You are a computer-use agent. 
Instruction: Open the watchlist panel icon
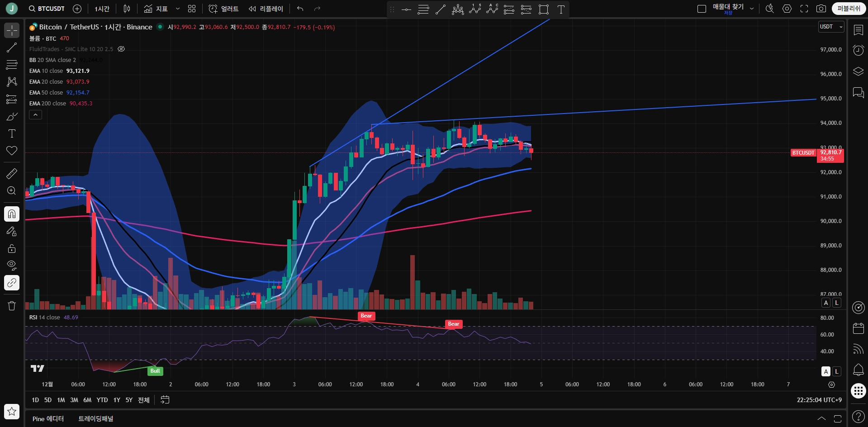858,30
